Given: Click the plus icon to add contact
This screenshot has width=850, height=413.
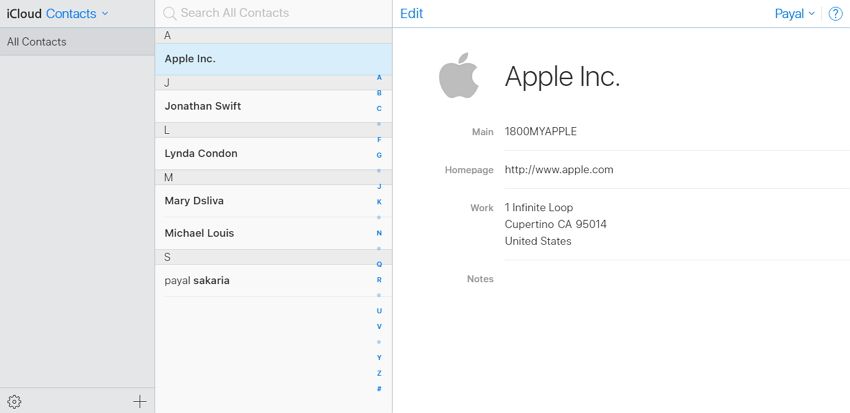Looking at the screenshot, I should 140,401.
